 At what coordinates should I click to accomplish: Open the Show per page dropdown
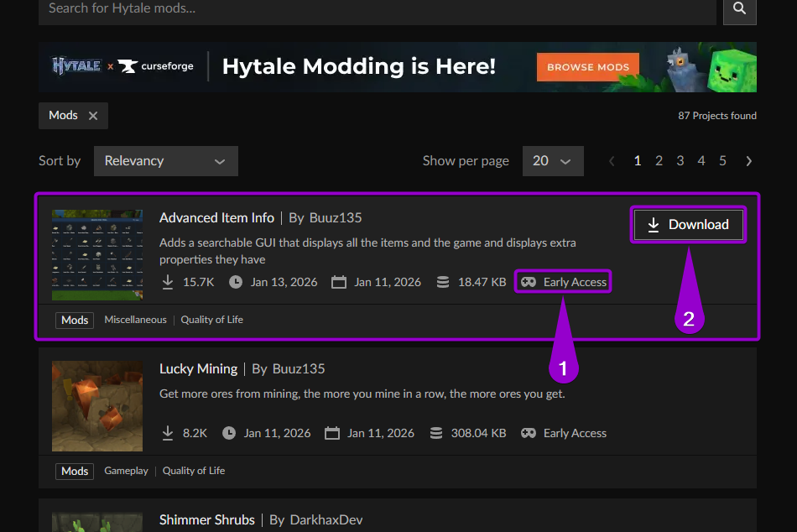click(x=553, y=160)
